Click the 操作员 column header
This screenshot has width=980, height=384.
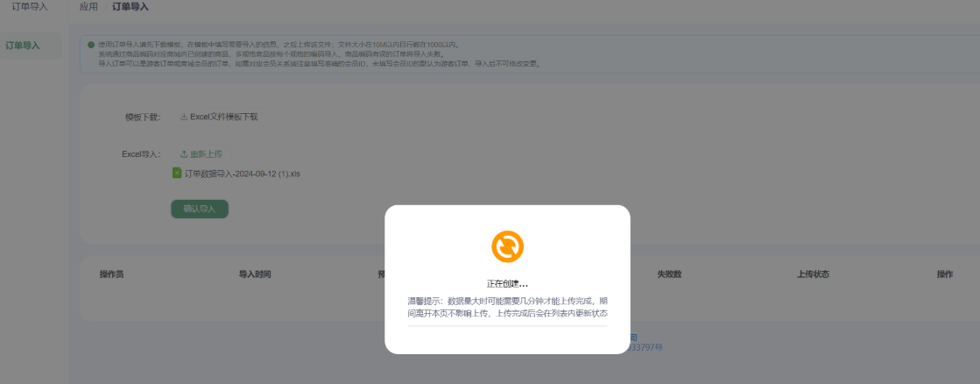click(x=112, y=274)
